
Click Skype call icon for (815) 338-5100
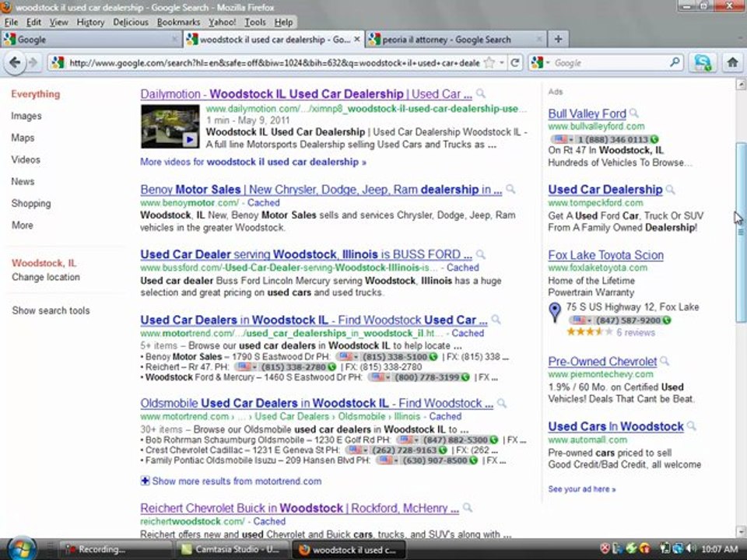[x=433, y=357]
